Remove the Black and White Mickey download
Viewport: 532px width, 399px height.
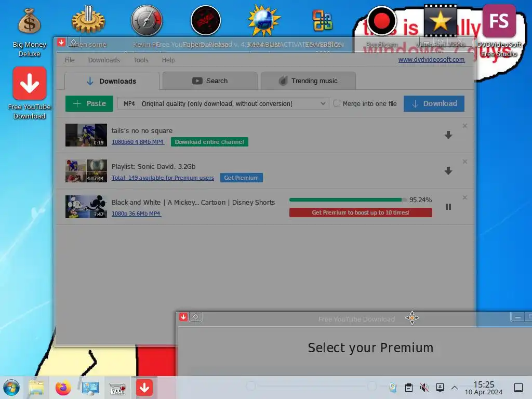point(465,197)
